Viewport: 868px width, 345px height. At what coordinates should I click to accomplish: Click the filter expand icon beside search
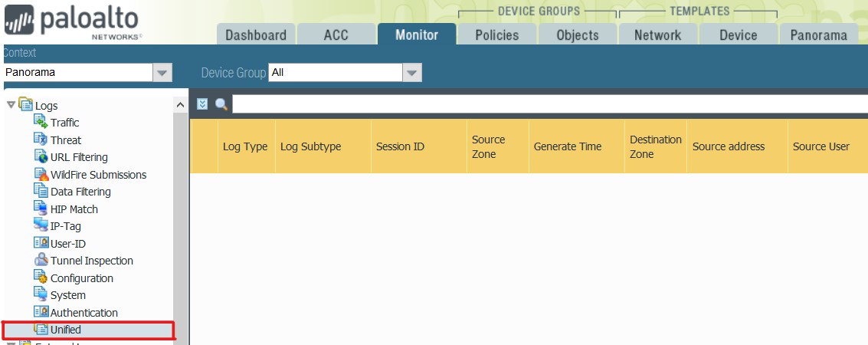[202, 104]
